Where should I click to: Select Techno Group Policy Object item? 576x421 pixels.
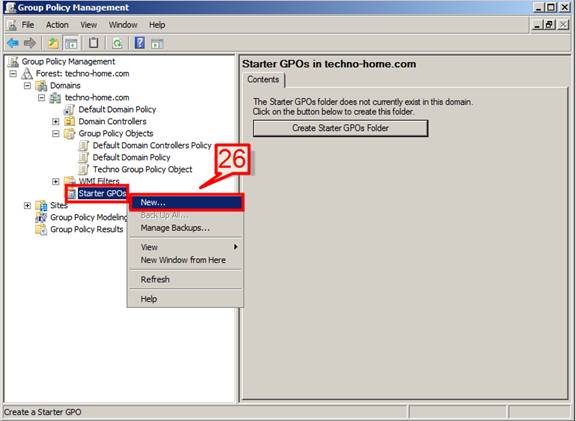(x=142, y=169)
